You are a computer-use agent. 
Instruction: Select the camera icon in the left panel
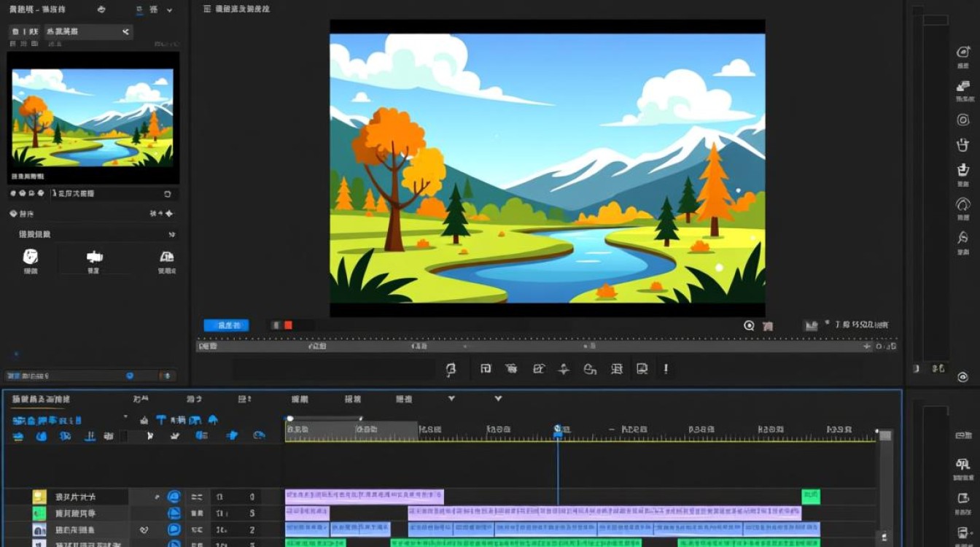[95, 257]
